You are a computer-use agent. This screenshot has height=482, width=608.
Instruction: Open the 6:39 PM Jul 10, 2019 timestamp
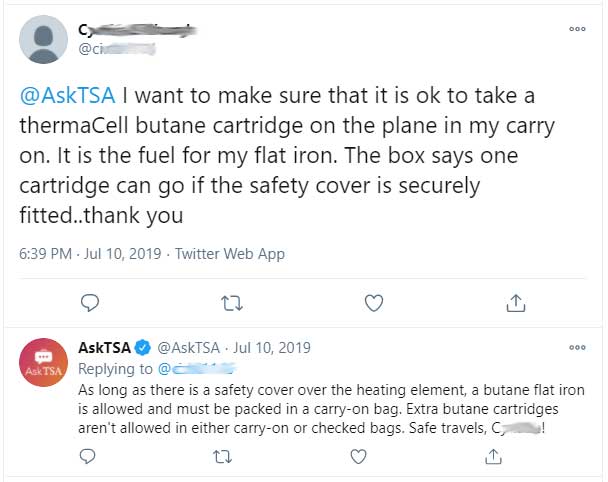[x=90, y=254]
